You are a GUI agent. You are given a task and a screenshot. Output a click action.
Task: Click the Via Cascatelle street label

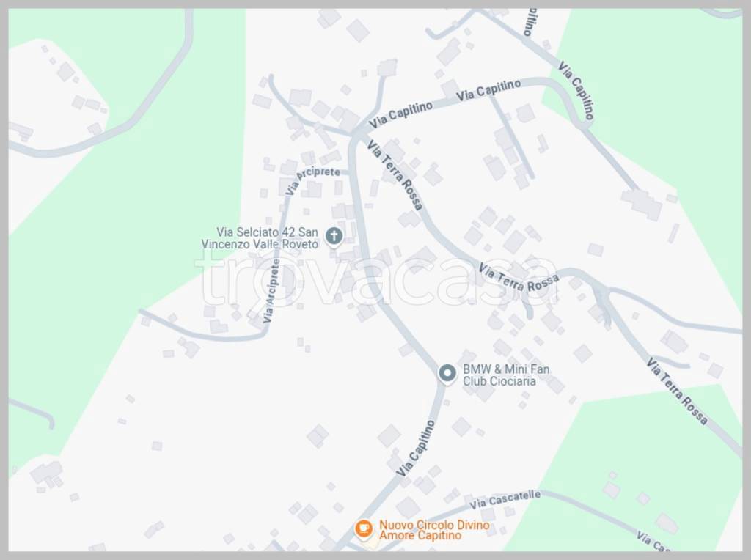pyautogui.click(x=505, y=500)
